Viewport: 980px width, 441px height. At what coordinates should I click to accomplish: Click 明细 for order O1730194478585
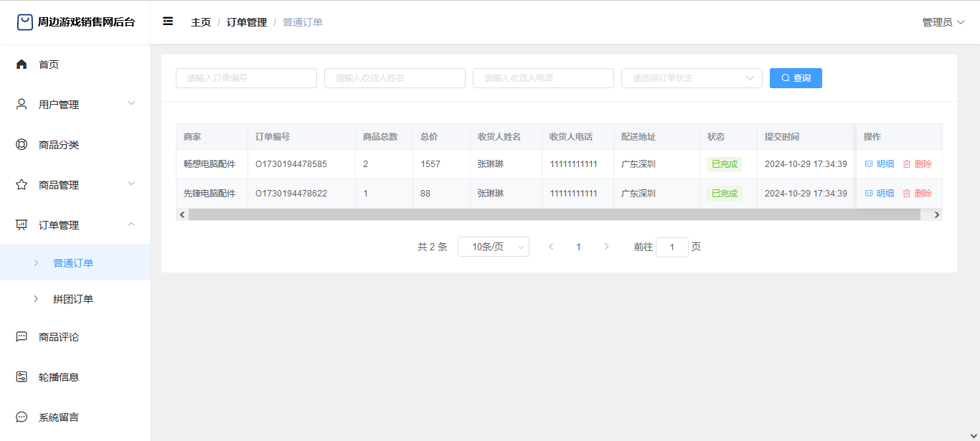click(880, 164)
